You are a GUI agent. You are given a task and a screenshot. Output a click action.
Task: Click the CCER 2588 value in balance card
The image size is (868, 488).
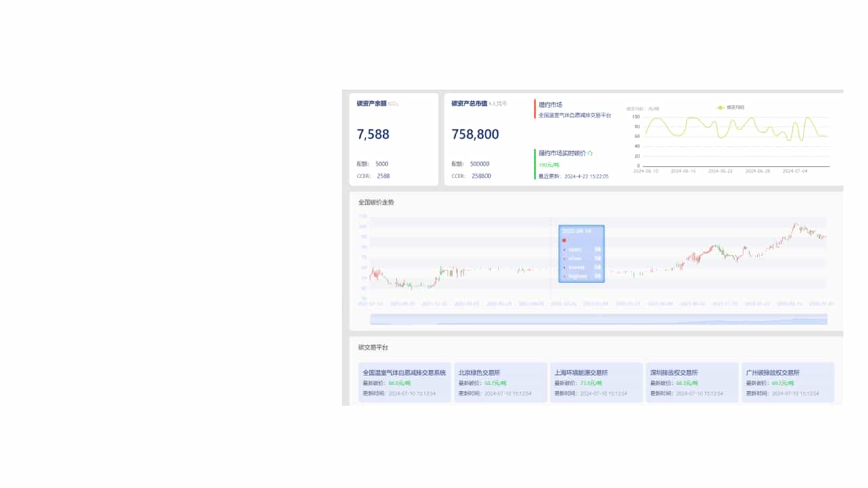(383, 176)
